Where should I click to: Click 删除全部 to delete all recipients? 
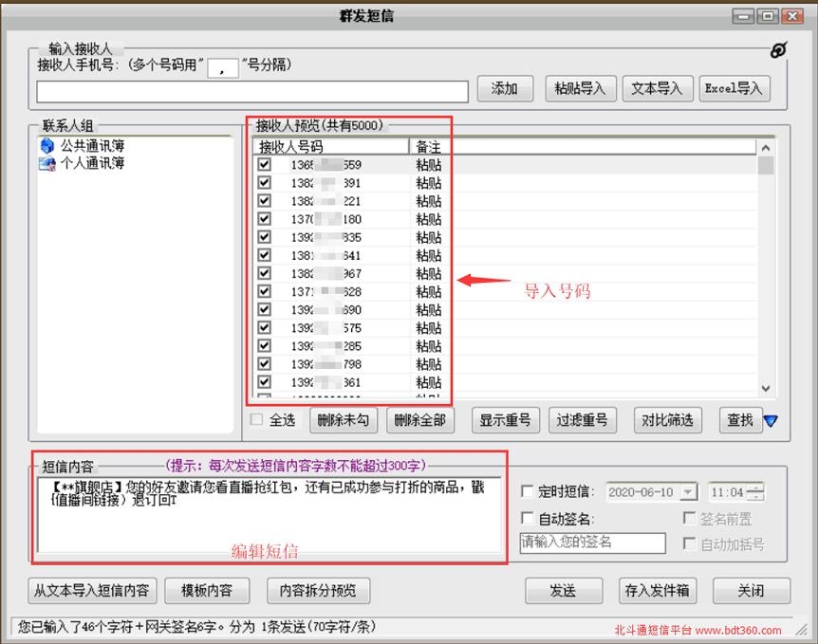(x=418, y=420)
